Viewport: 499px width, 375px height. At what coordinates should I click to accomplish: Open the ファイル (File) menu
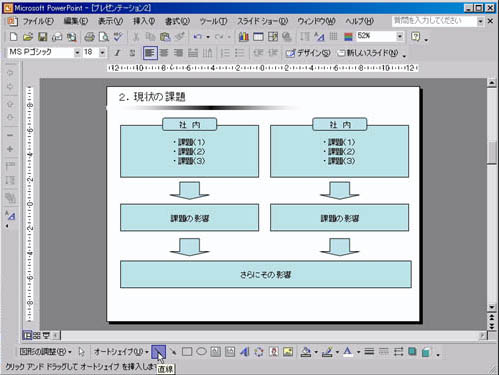[x=38, y=21]
